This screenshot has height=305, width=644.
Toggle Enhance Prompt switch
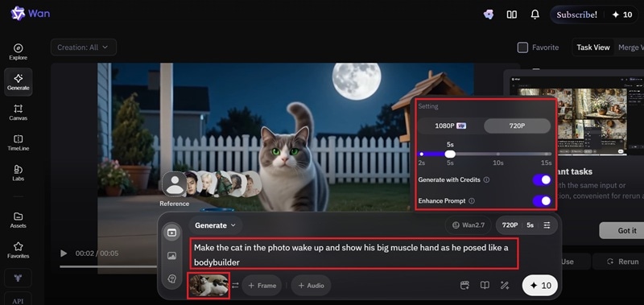tap(542, 200)
